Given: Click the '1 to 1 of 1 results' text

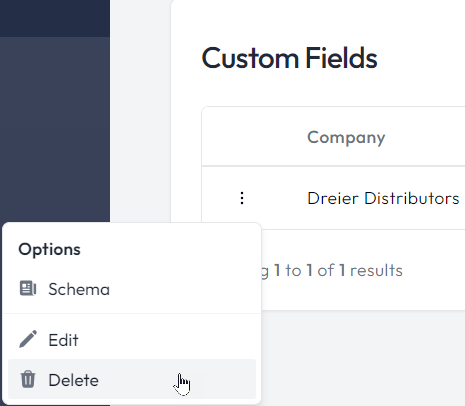Looking at the screenshot, I should [338, 270].
